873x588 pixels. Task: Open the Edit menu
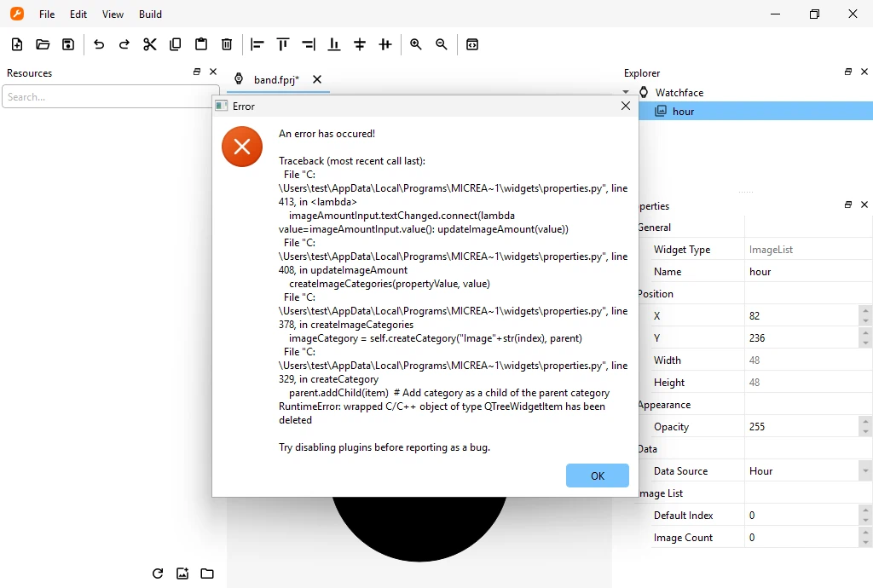[x=78, y=14]
